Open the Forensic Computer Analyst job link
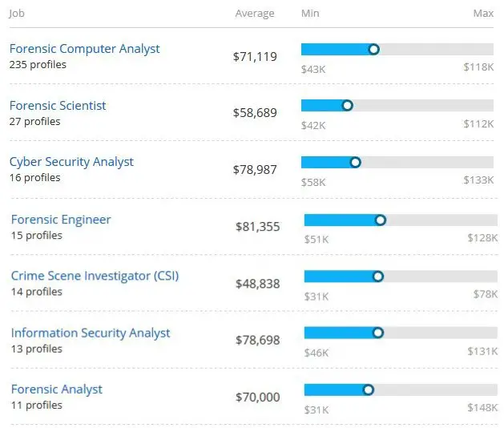Image resolution: width=504 pixels, height=428 pixels. tap(84, 49)
